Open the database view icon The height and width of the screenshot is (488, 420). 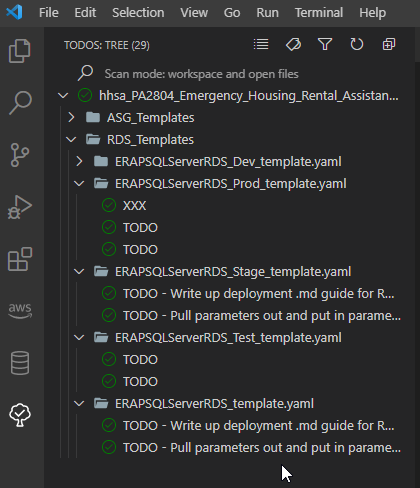pyautogui.click(x=20, y=363)
